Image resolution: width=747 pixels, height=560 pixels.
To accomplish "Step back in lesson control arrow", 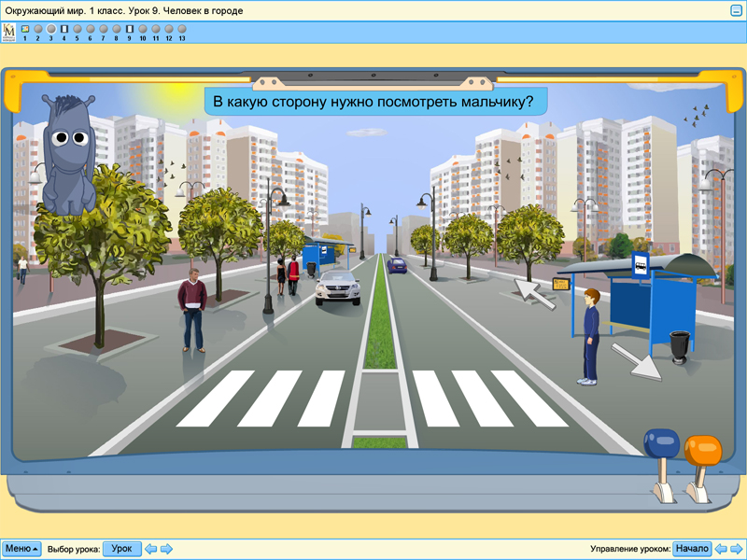I will [721, 549].
